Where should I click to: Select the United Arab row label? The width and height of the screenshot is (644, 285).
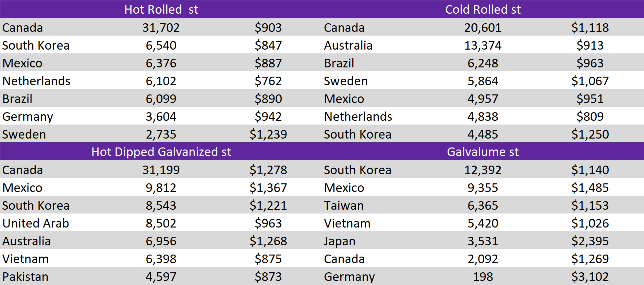[x=36, y=223]
